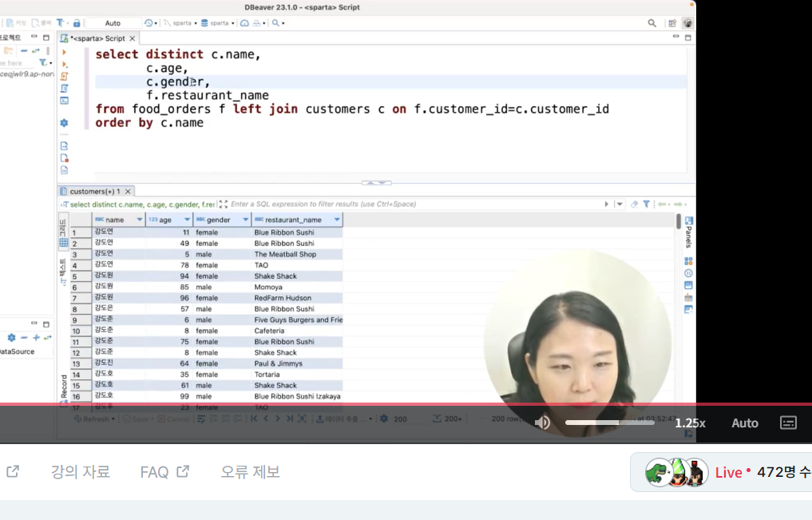This screenshot has width=812, height=520.
Task: Open the age column sort dropdown
Action: [x=187, y=220]
